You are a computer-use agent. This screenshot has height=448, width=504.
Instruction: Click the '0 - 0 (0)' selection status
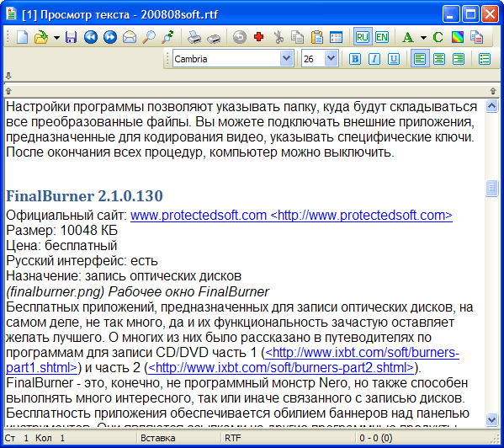(x=376, y=438)
